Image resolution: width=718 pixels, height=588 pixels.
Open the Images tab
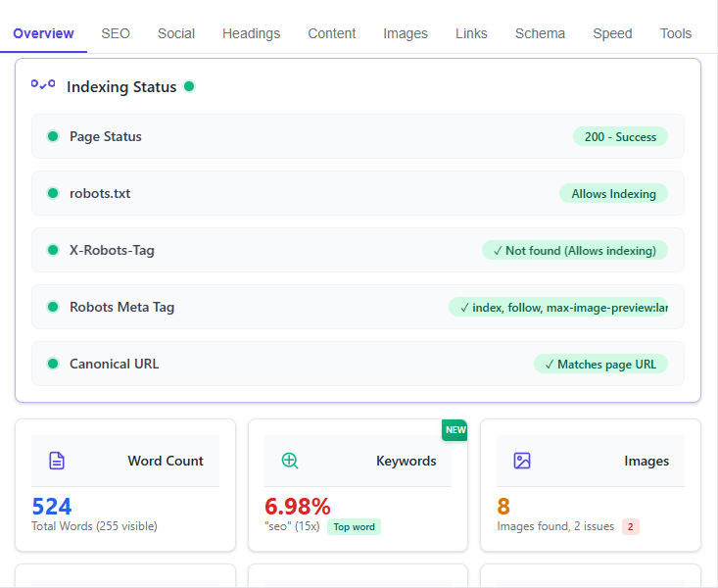(x=406, y=33)
